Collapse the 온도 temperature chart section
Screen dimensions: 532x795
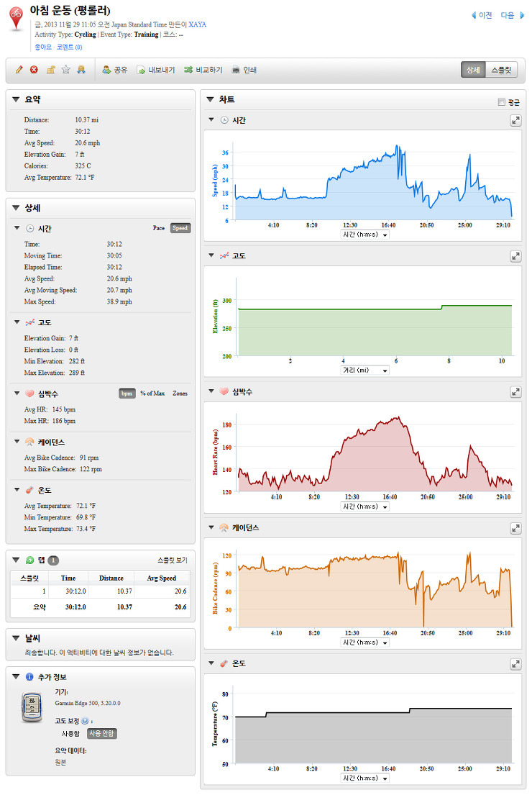pos(211,663)
